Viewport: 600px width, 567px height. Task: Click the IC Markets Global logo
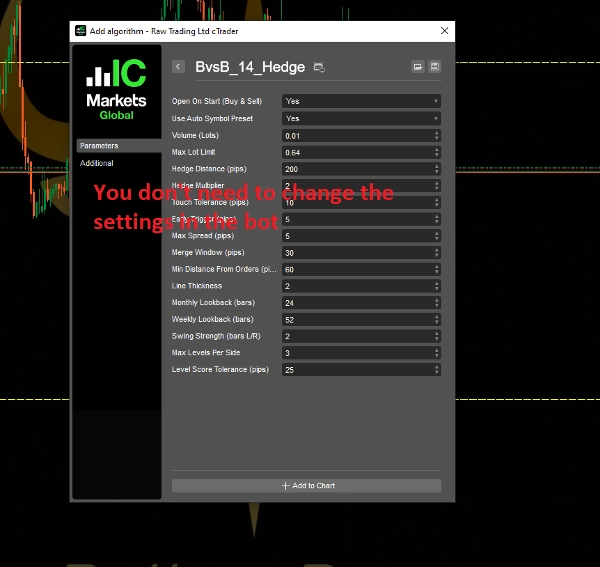point(116,90)
